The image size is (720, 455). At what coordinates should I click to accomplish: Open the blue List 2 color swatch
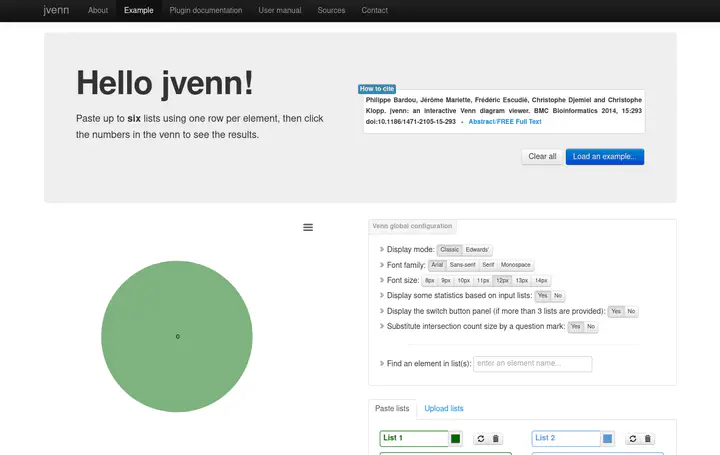[608, 438]
